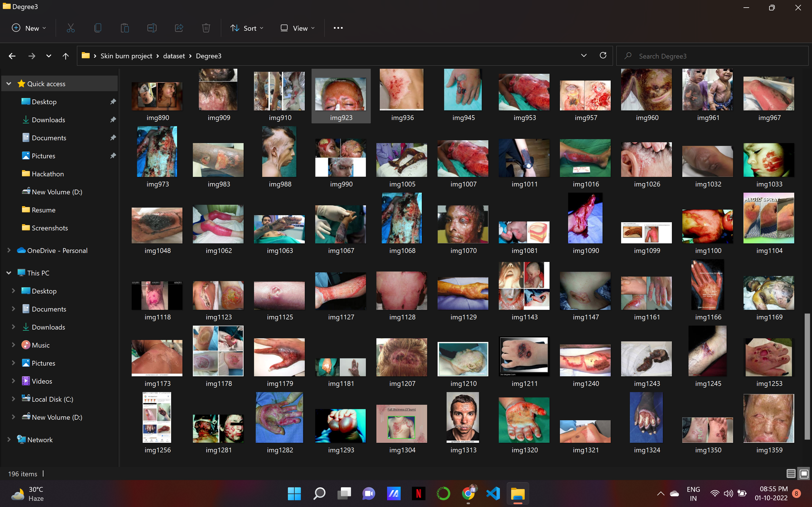Viewport: 812px width, 507px height.
Task: Refresh the current folder view
Action: [x=603, y=56]
